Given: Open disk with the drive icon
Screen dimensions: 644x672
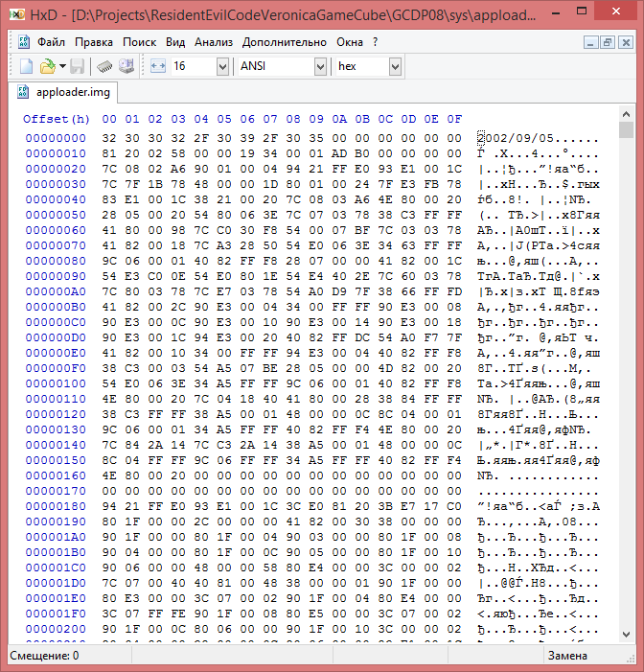Looking at the screenshot, I should point(126,66).
